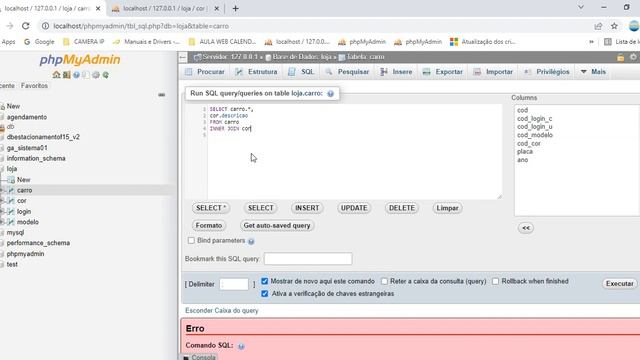Click the log out icon beside home

(67, 75)
